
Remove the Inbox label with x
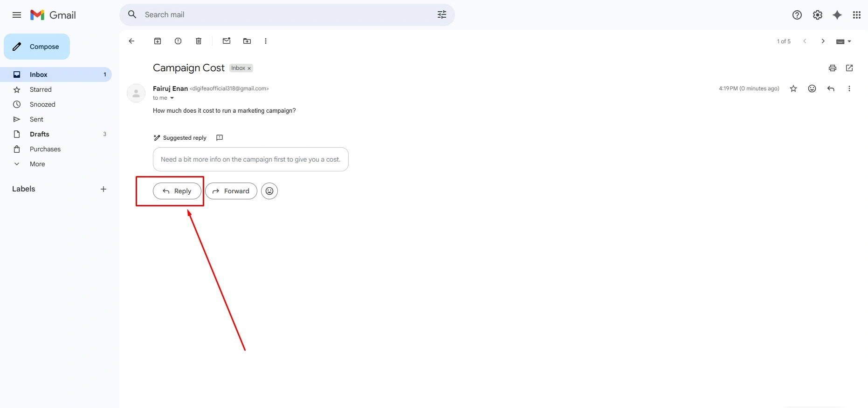[249, 68]
